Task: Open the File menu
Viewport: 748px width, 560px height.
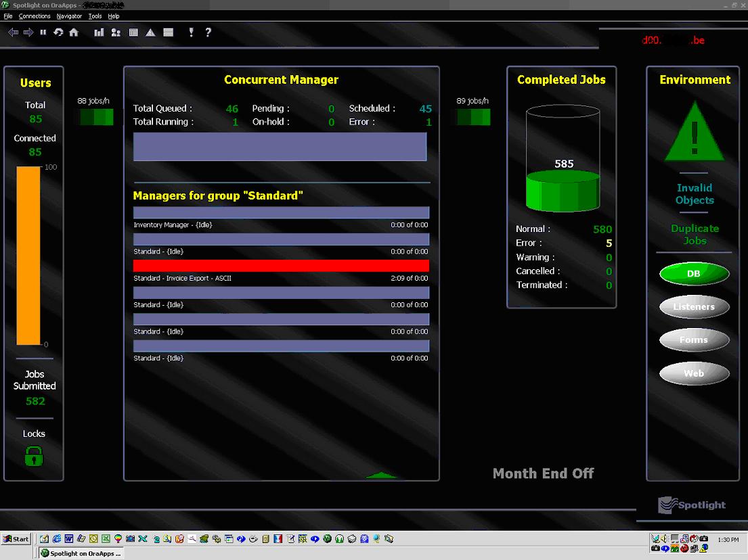Action: click(8, 16)
